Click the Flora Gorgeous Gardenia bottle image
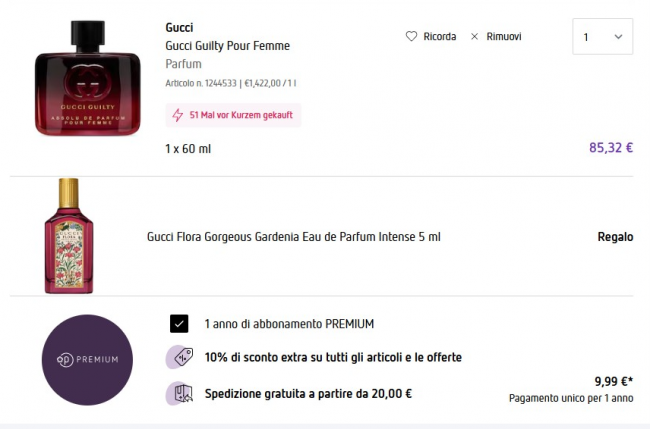Image resolution: width=650 pixels, height=429 pixels. tap(68, 237)
